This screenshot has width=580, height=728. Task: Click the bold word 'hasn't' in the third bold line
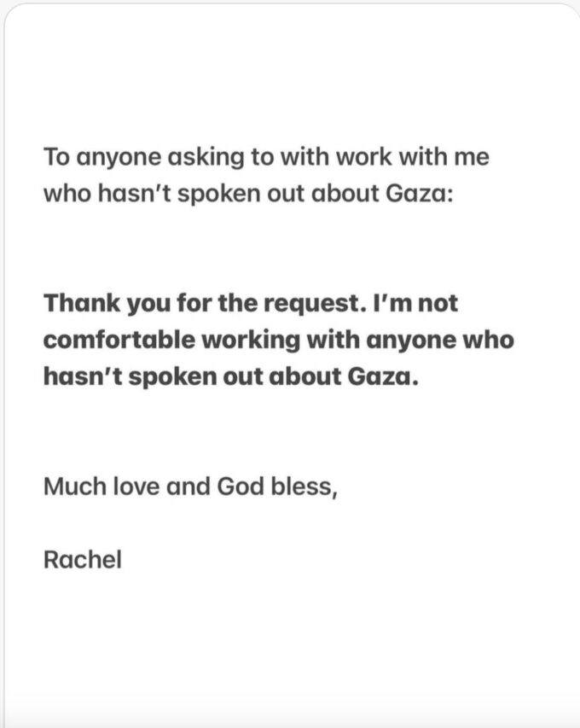tap(83, 376)
